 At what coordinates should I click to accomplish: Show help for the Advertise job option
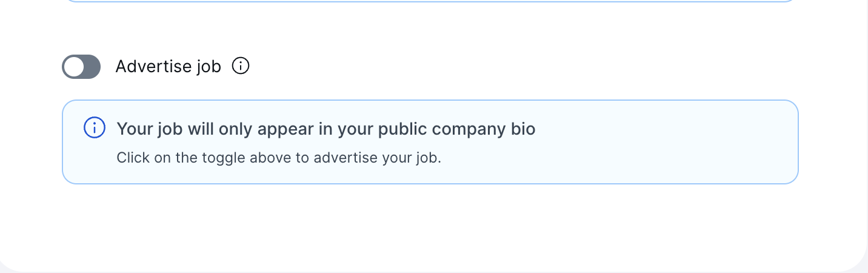241,66
